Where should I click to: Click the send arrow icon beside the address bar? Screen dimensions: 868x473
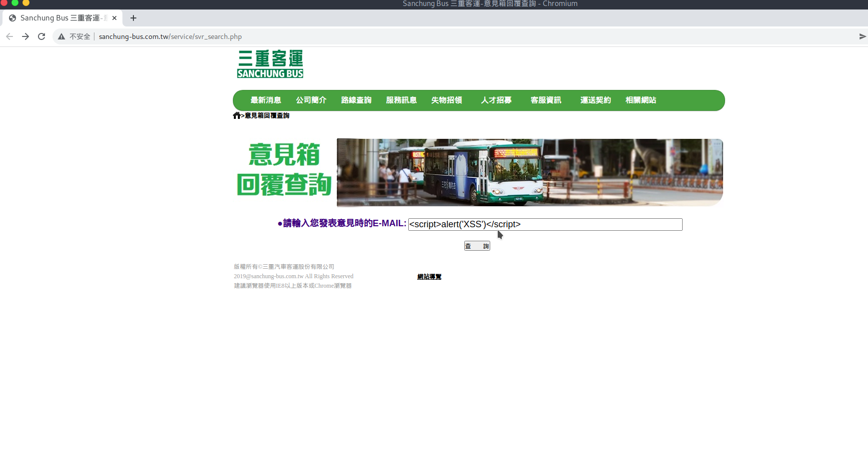click(863, 36)
